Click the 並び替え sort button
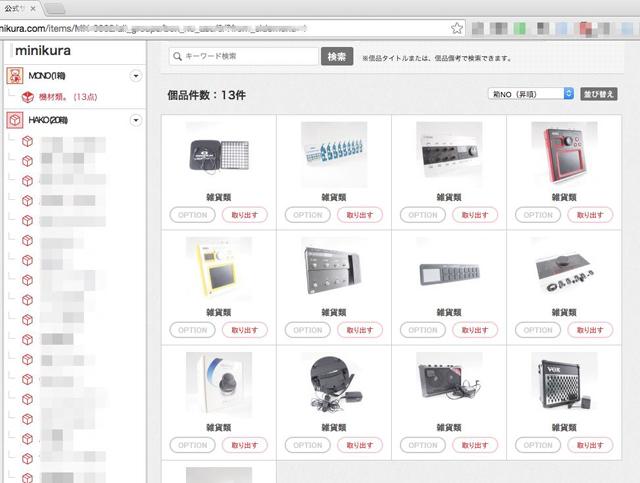Screen dimensions: 640x483 [598, 94]
